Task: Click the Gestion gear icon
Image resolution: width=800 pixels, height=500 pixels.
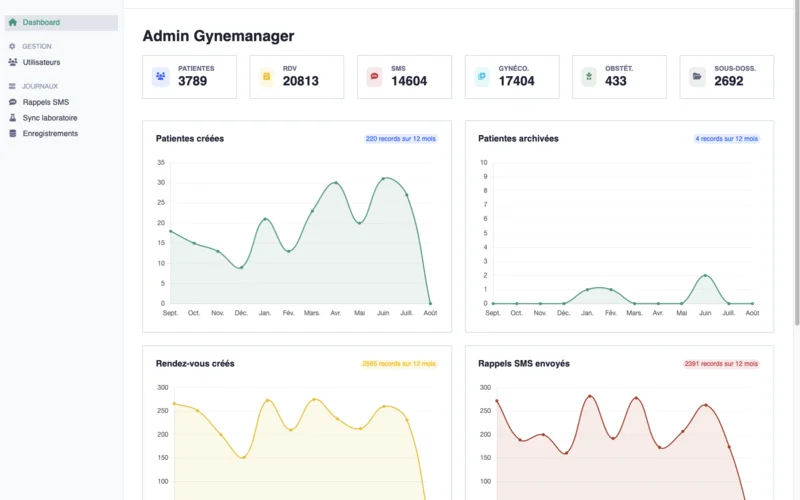Action: (12, 46)
